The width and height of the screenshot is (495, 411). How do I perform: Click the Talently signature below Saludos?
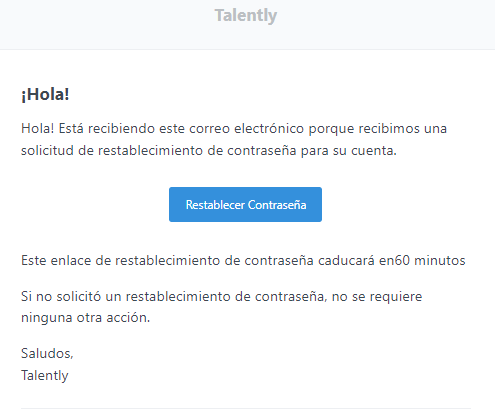tap(45, 375)
